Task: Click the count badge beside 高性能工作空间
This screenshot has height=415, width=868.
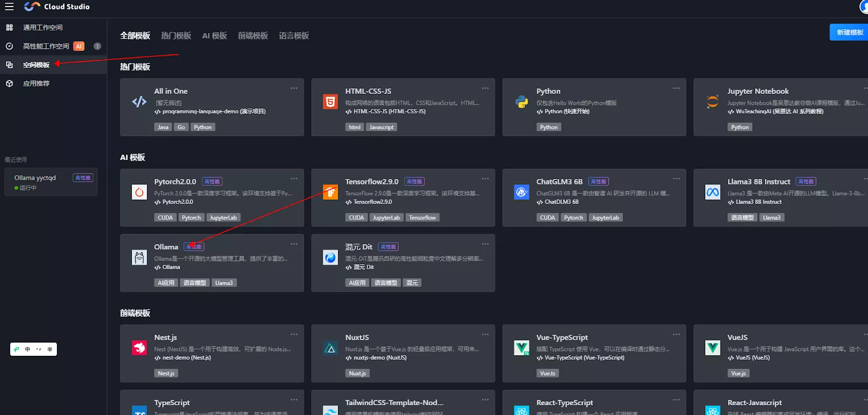Action: pos(97,46)
